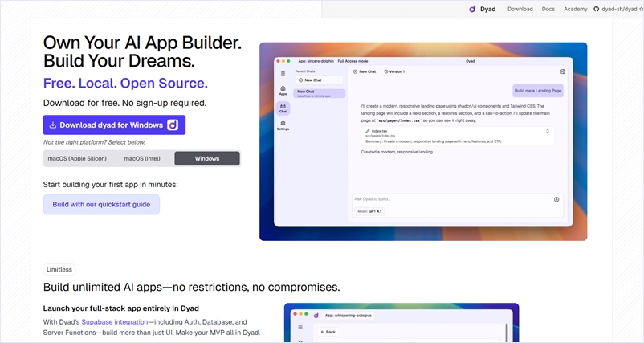Open the GitHub dyad-sh/dyad repository link
644x343 pixels.
[615, 9]
